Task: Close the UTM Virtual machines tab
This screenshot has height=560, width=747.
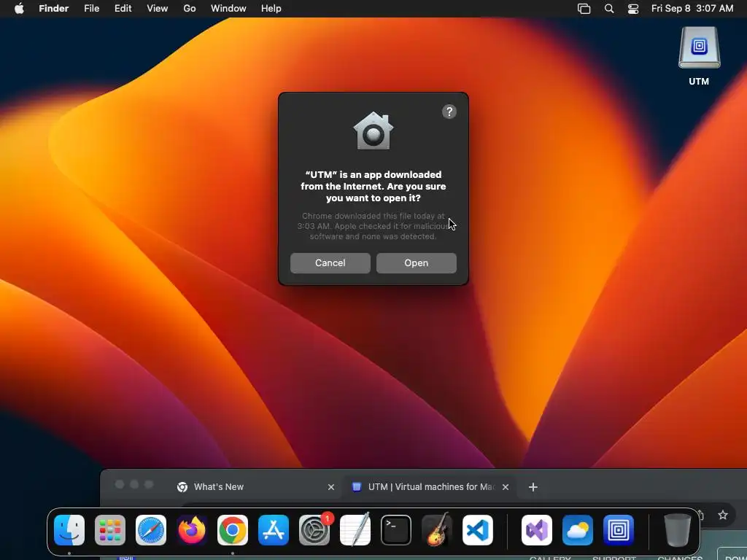Action: tap(506, 487)
